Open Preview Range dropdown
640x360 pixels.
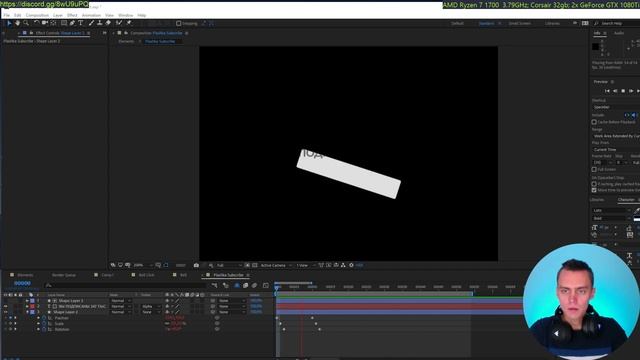tap(616, 136)
